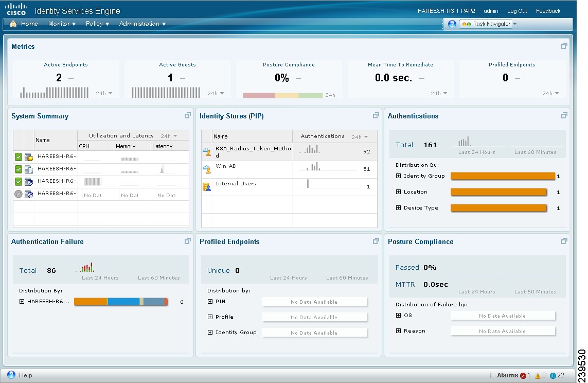Click the Cisco logo in the header
The image size is (588, 383).
(x=16, y=9)
